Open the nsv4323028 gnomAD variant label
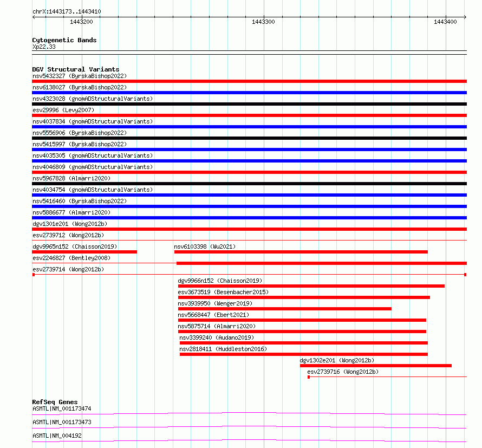 coord(93,99)
